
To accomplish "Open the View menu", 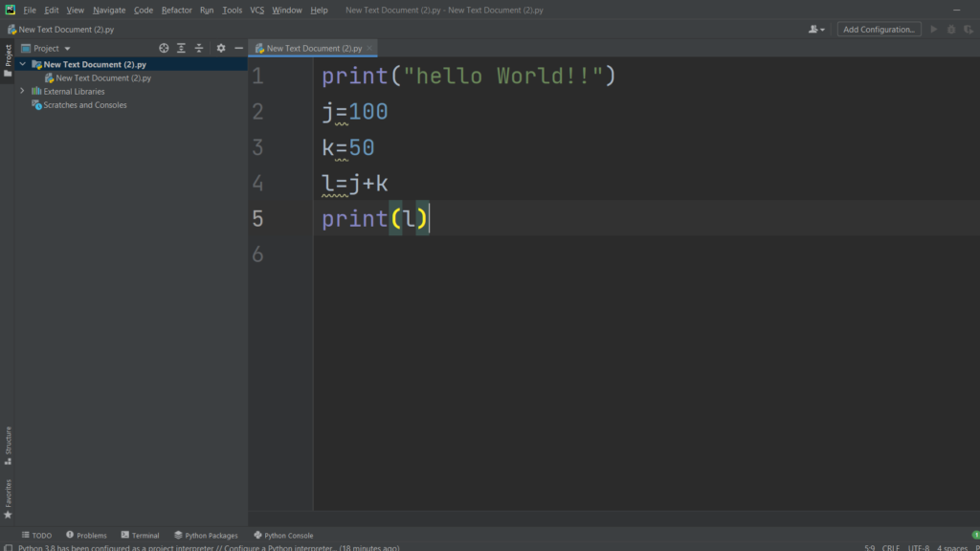I will coord(75,10).
